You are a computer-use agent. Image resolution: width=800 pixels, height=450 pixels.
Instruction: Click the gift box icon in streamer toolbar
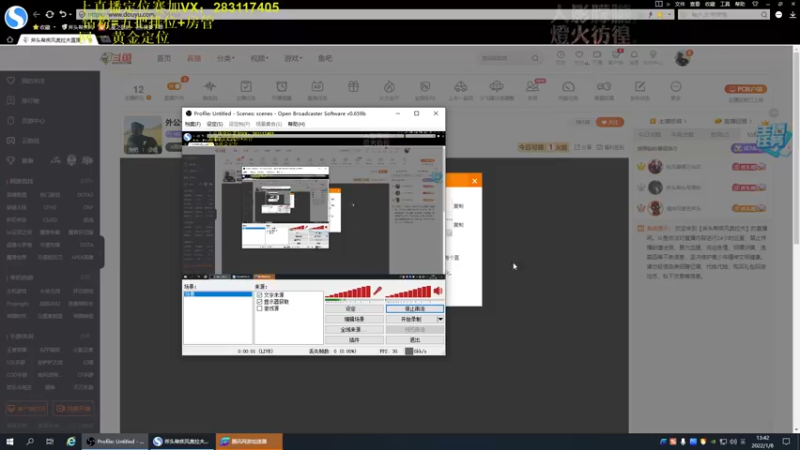click(x=354, y=86)
